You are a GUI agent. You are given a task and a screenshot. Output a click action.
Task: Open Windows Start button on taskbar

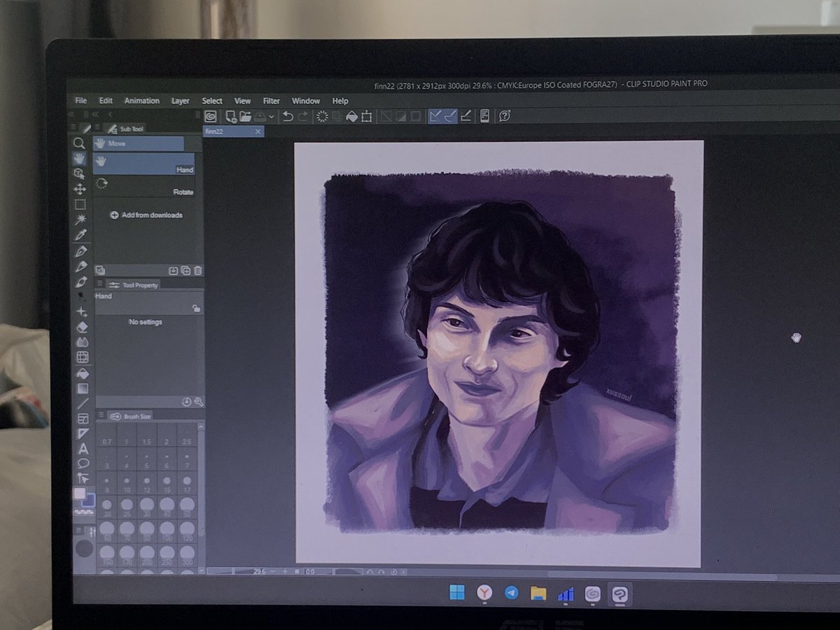tap(456, 594)
